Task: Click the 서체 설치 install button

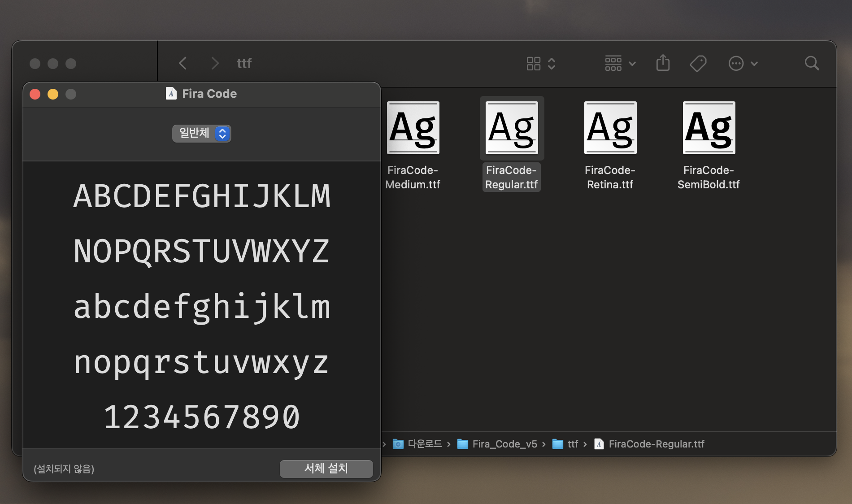Action: pos(326,469)
